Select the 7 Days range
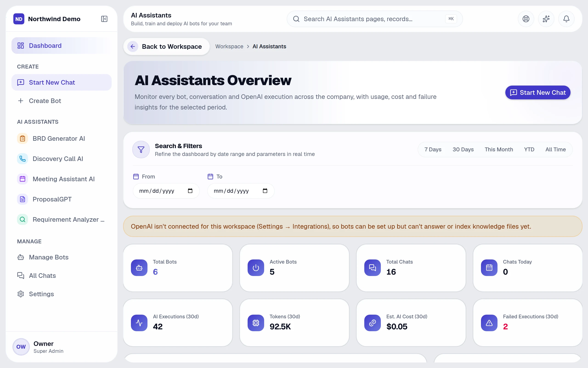The width and height of the screenshot is (588, 368). tap(433, 149)
